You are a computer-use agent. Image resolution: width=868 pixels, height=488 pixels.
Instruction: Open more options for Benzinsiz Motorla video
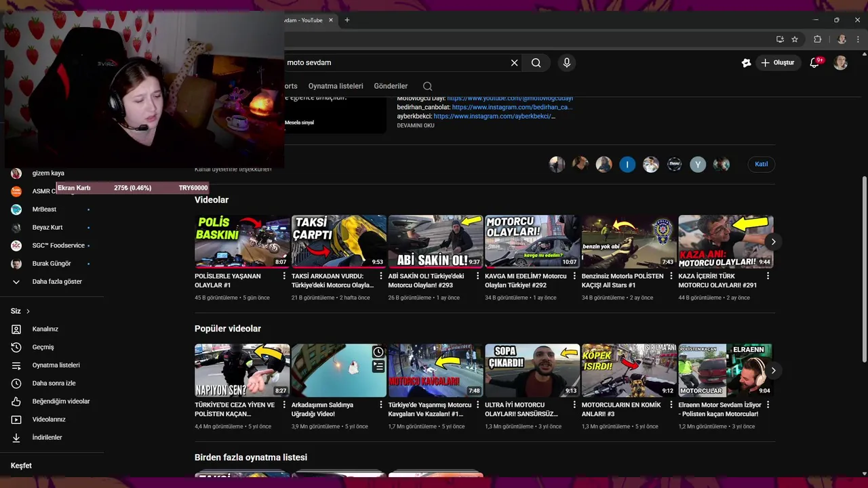click(671, 276)
